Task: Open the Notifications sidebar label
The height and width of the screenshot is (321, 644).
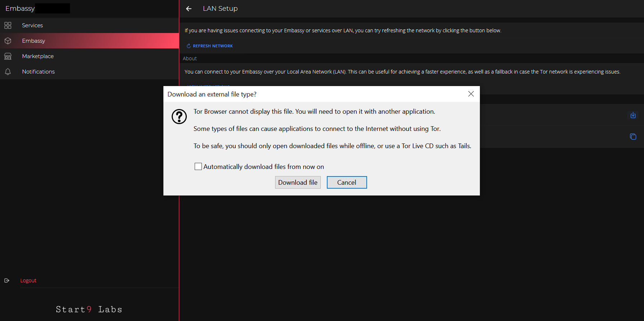Action: click(38, 72)
